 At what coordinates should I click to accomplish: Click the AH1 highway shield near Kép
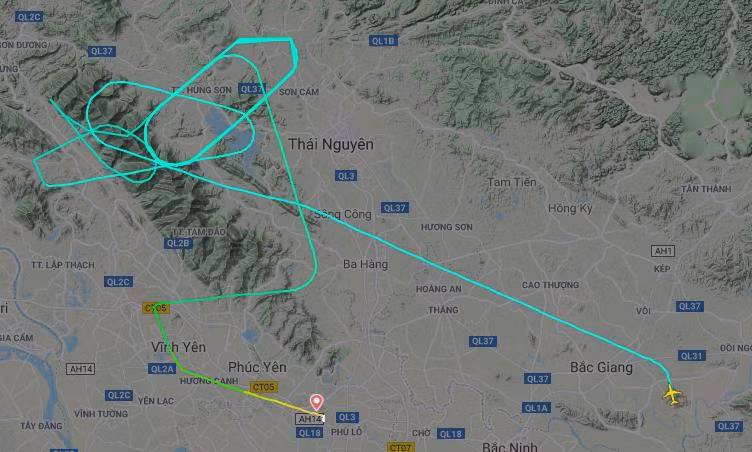[663, 251]
